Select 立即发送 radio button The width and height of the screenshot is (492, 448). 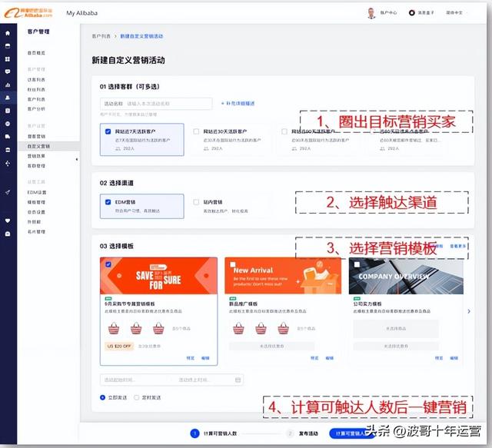(102, 397)
